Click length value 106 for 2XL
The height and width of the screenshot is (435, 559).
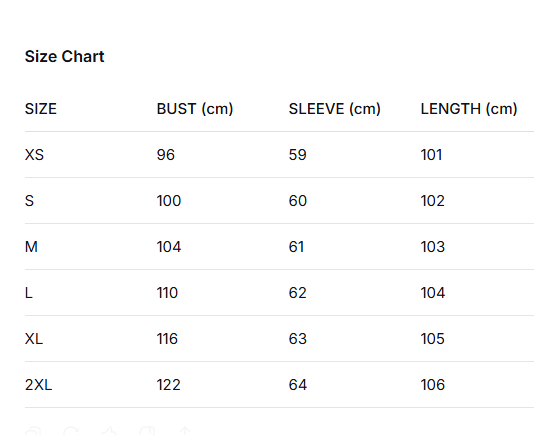pyautogui.click(x=433, y=385)
